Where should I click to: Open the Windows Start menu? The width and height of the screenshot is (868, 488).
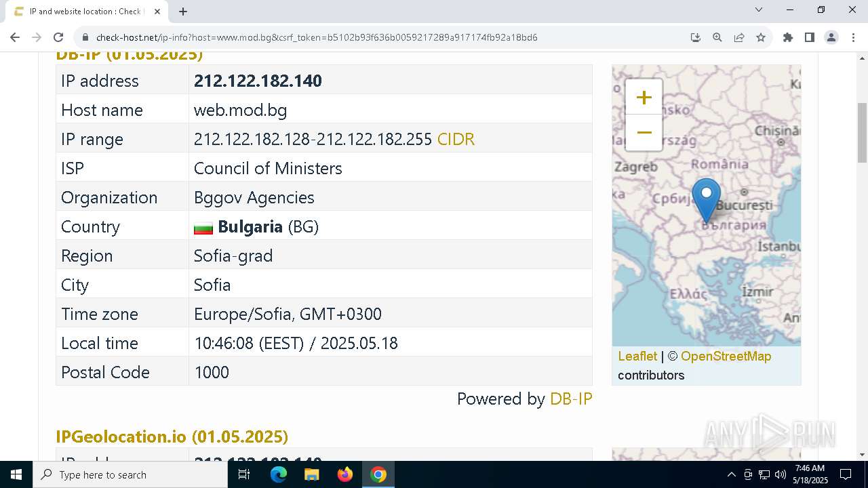(x=16, y=474)
